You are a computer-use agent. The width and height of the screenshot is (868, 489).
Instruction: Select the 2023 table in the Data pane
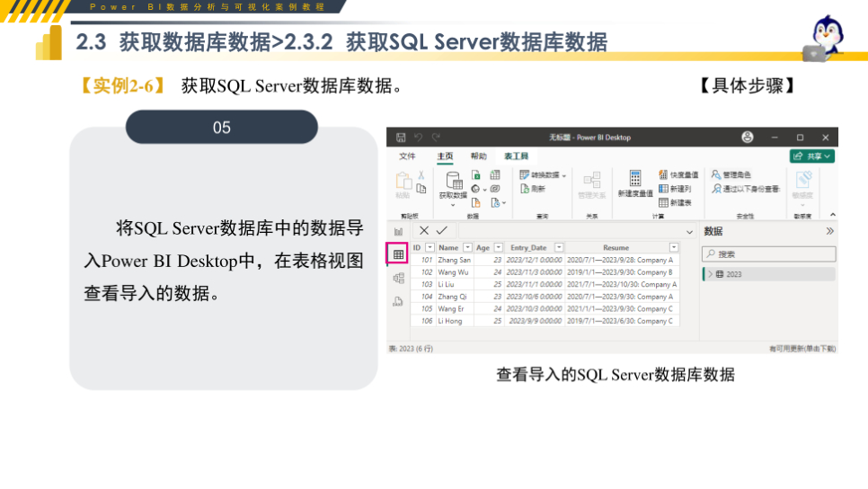769,274
